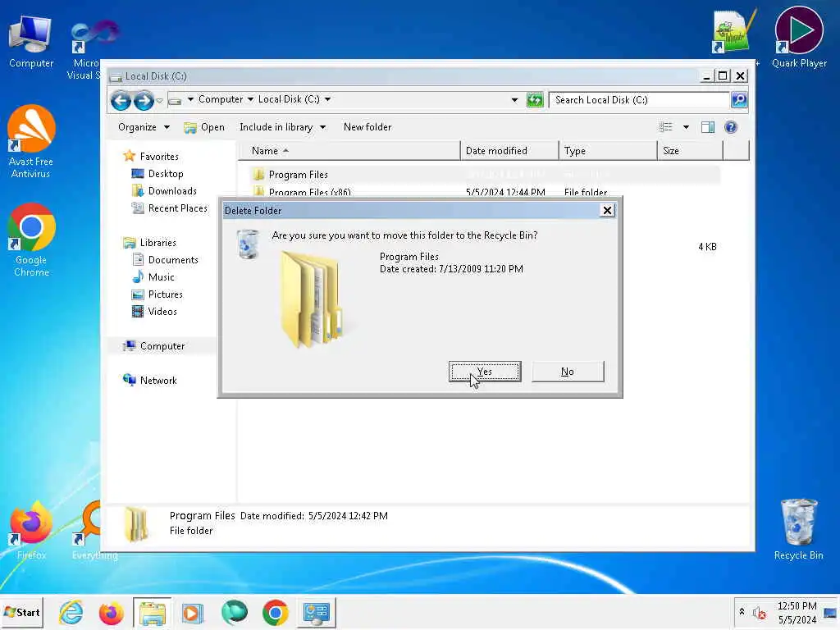Sort by the Type column header

pos(608,151)
